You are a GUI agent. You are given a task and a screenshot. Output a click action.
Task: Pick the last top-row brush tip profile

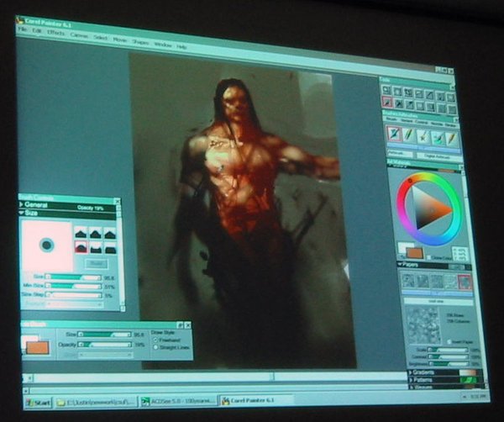click(x=109, y=235)
